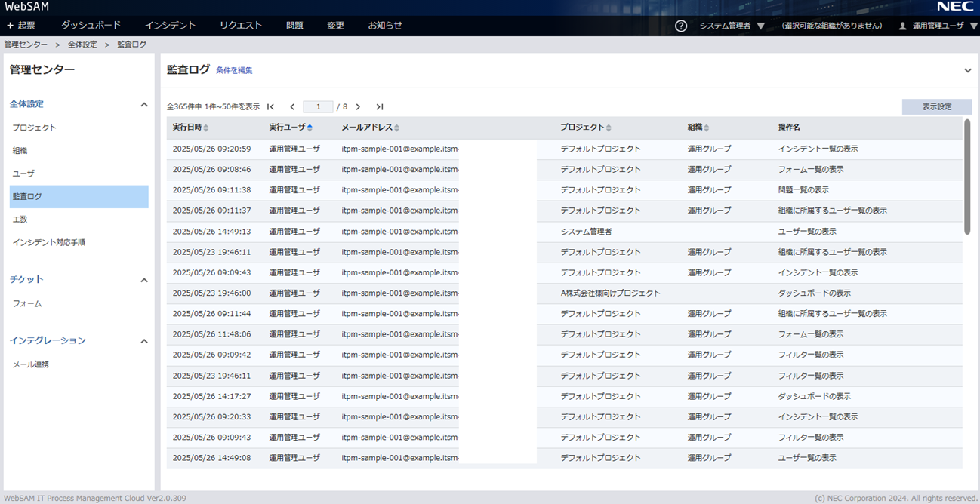Open the ダッシュボード menu
Screen dimensions: 980x504
91,26
